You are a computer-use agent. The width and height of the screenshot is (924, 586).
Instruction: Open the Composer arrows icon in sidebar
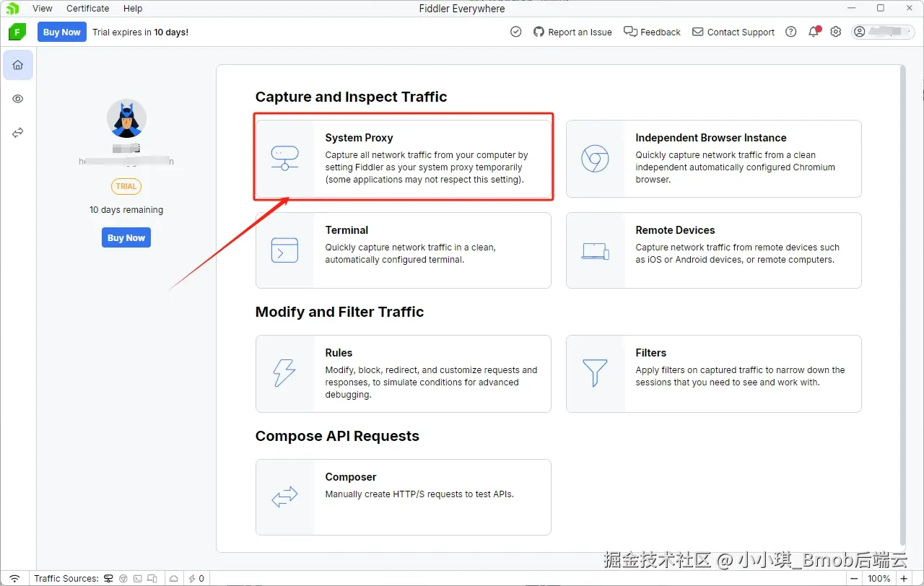click(x=18, y=133)
